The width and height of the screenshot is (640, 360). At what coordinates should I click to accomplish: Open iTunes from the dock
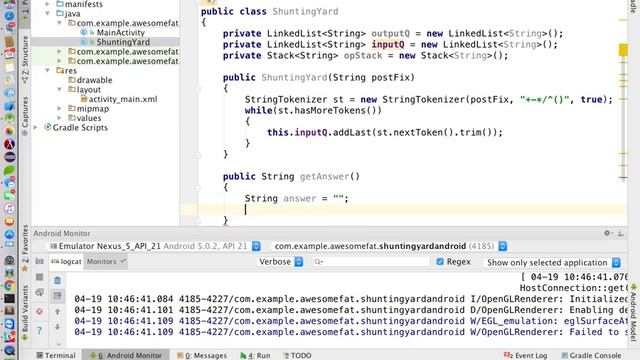(9, 208)
